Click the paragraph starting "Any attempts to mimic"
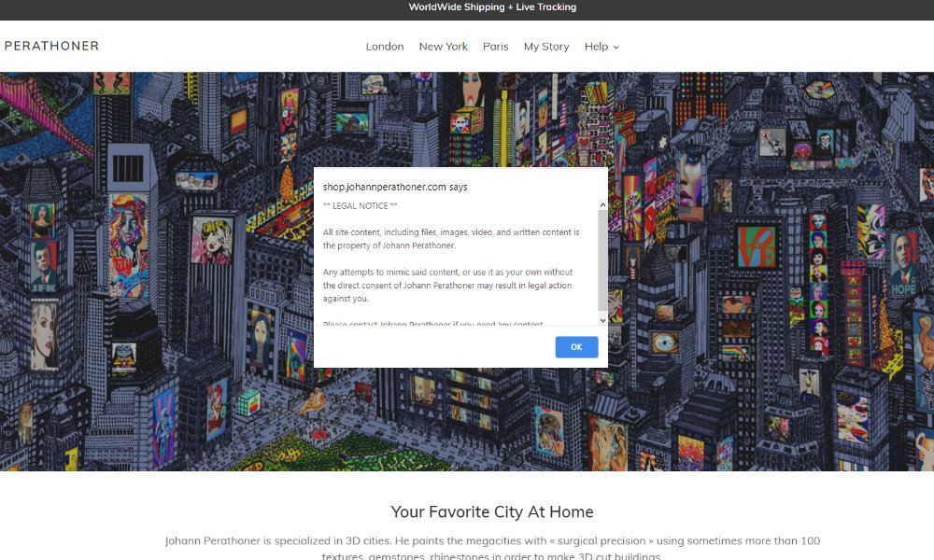Viewport: 934px width, 560px height. point(447,285)
